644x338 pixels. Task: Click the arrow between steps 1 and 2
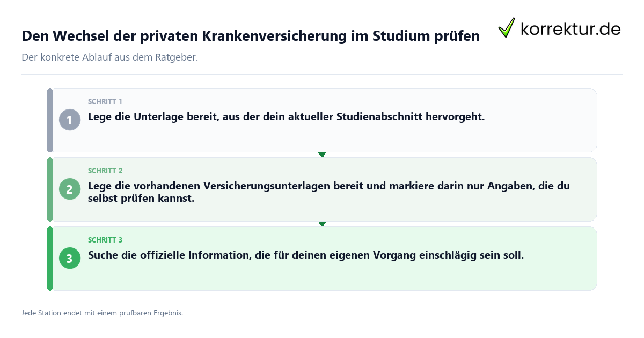[322, 155]
